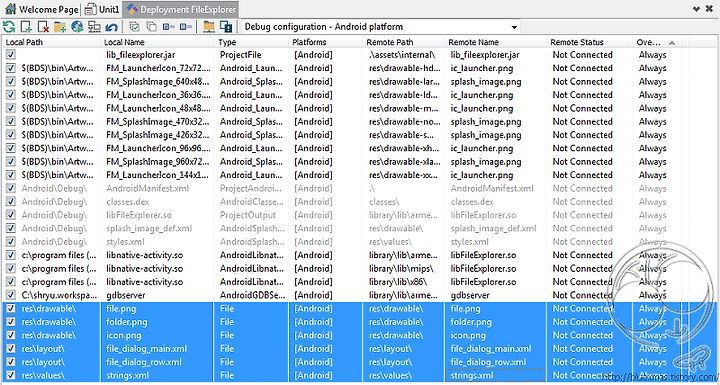This screenshot has width=720, height=385.
Task: Click the Always cell in lib_fileexplorer.jar row
Action: point(652,55)
